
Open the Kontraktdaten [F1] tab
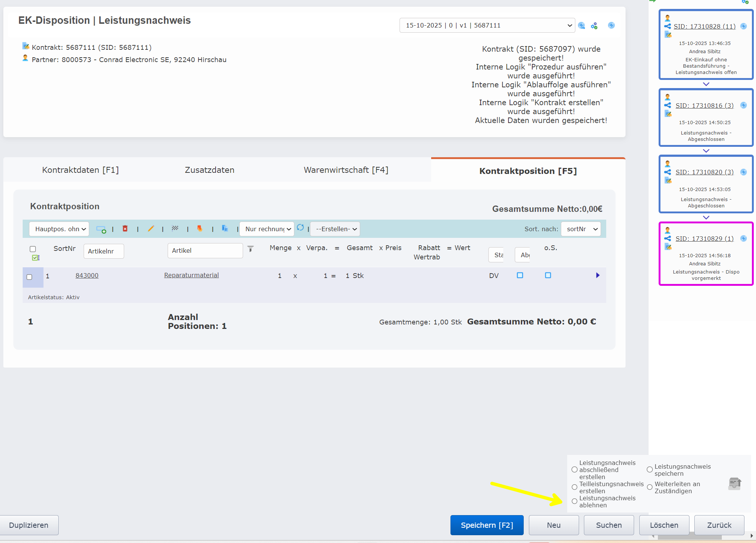(x=80, y=170)
